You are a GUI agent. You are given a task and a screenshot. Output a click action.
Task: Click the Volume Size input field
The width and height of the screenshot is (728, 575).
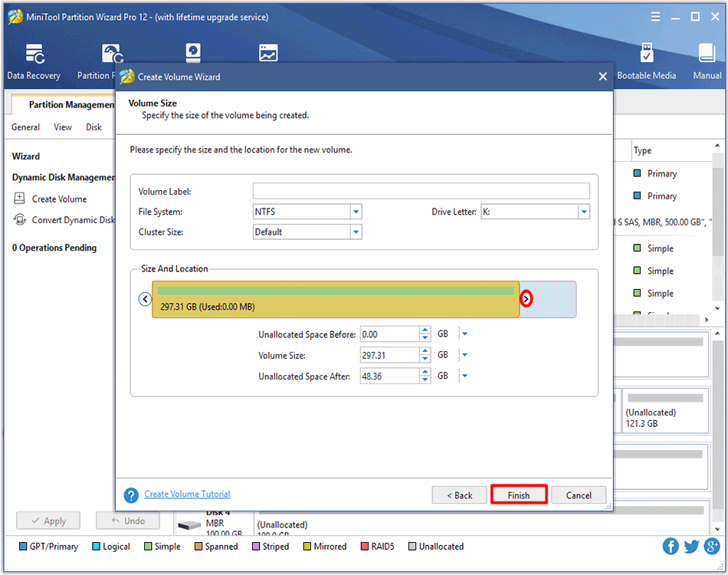click(390, 355)
